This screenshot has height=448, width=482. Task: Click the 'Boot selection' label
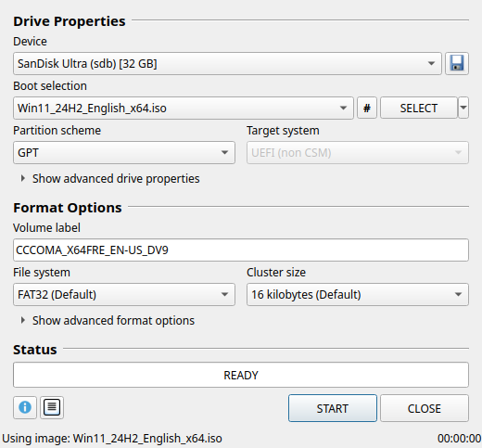click(50, 86)
